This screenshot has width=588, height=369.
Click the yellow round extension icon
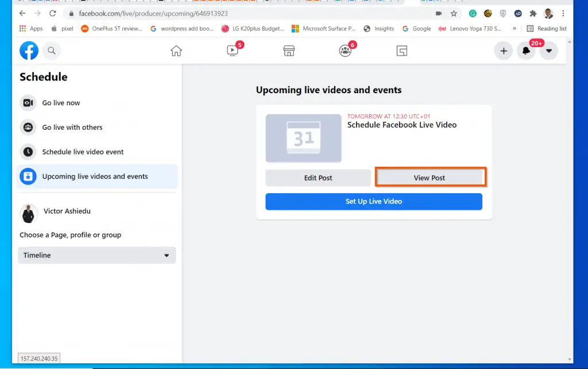coord(488,14)
